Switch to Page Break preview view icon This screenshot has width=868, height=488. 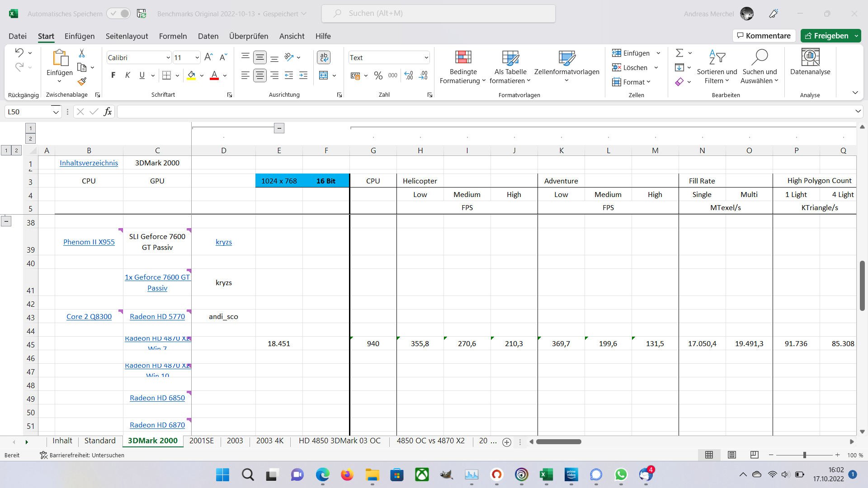click(754, 455)
